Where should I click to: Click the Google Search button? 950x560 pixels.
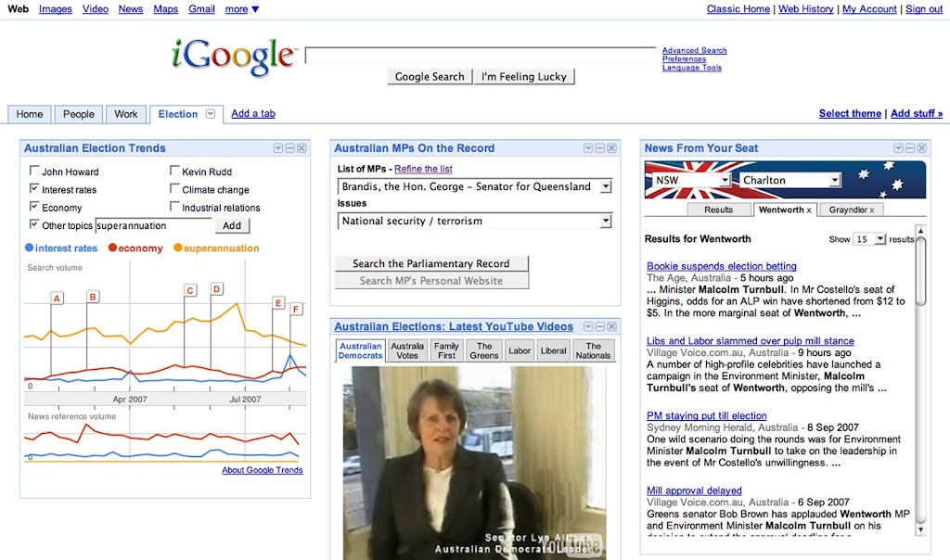[430, 76]
